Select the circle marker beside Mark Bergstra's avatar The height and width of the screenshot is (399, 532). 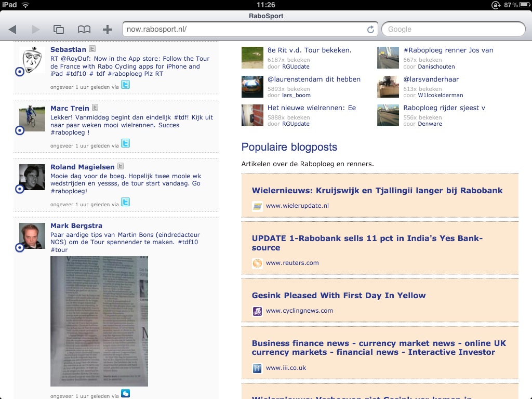click(x=20, y=248)
